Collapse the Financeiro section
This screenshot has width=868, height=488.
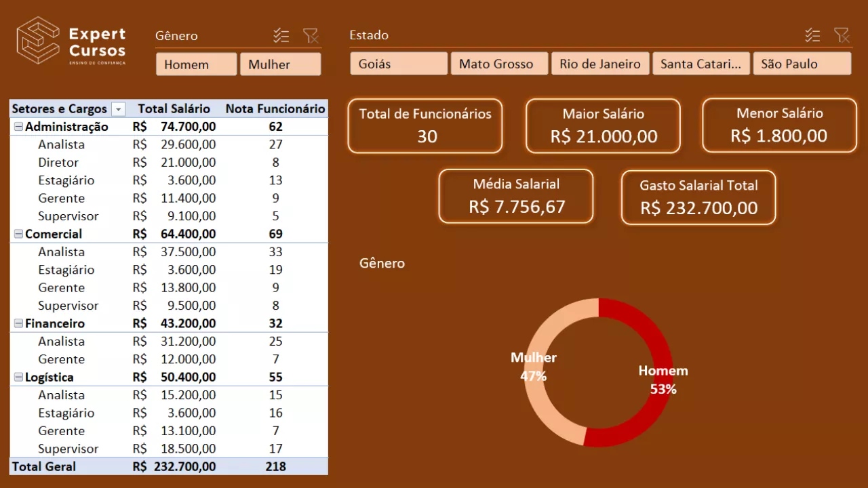pyautogui.click(x=19, y=323)
